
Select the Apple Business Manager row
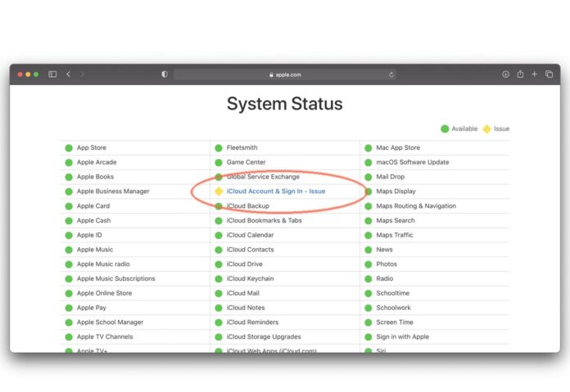click(x=135, y=191)
